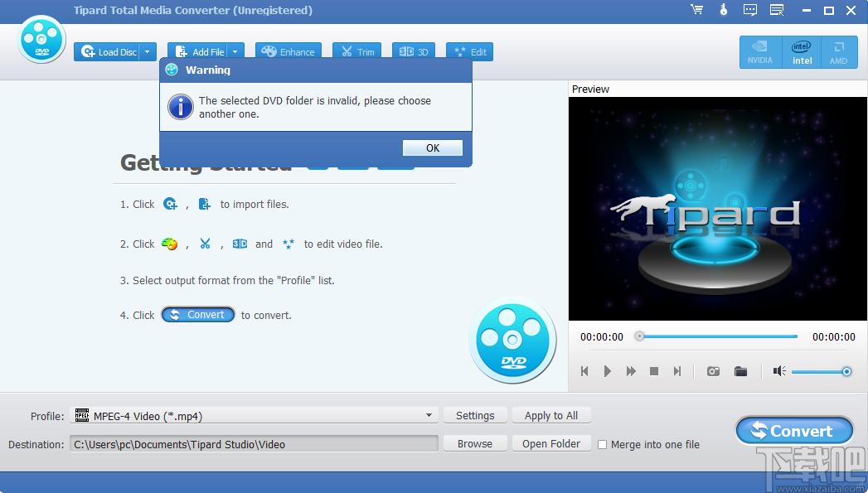Click the Destination path field
The height and width of the screenshot is (493, 868).
(254, 444)
